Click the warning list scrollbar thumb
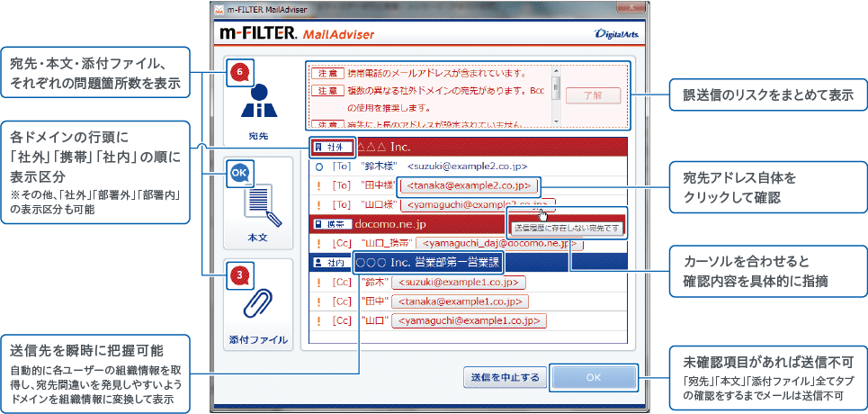 coord(556,86)
